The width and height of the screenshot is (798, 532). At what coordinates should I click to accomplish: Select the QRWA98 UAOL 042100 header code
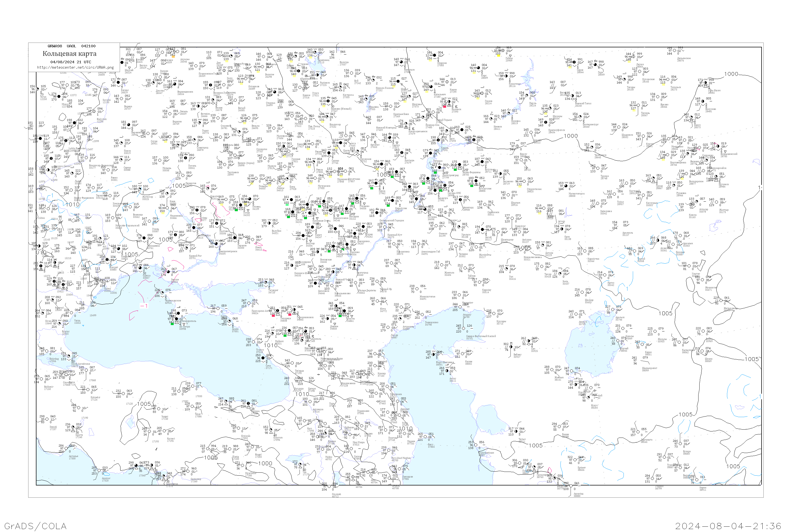pos(71,46)
